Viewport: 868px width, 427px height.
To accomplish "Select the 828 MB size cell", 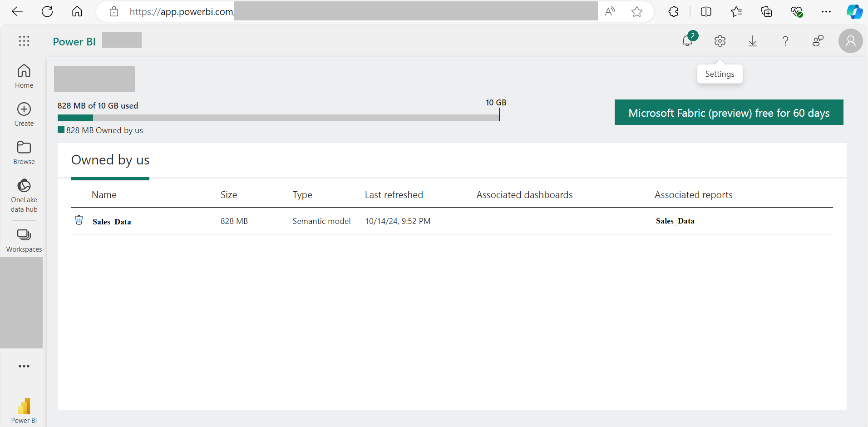I will 234,221.
